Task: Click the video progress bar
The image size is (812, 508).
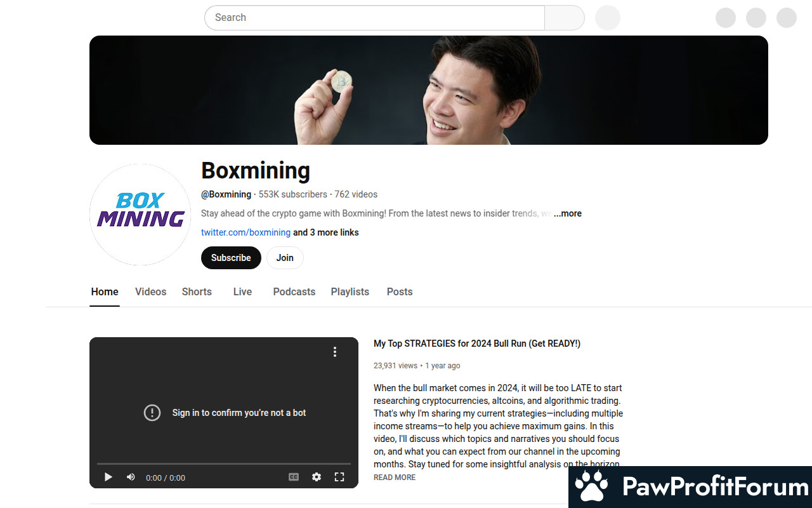Action: point(224,464)
